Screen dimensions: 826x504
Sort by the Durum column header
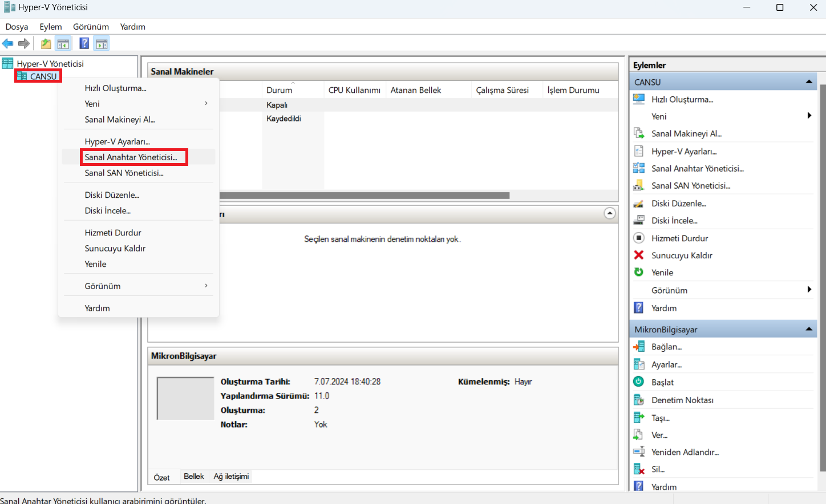click(293, 90)
